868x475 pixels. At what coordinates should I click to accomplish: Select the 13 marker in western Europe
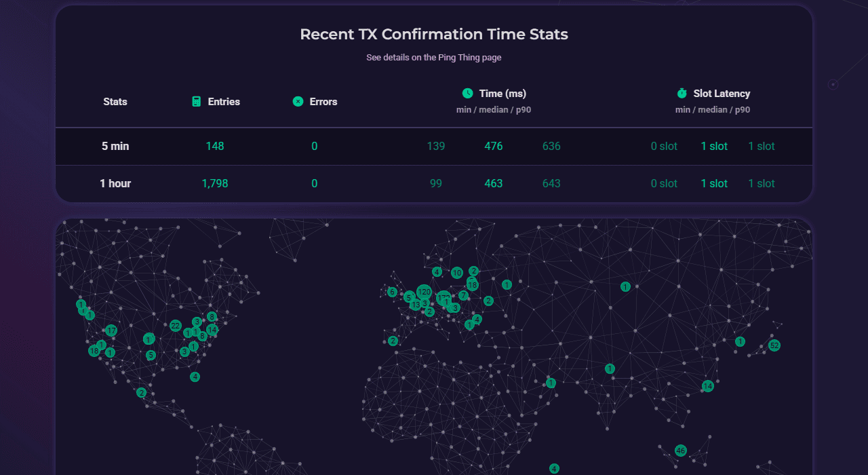click(x=415, y=305)
